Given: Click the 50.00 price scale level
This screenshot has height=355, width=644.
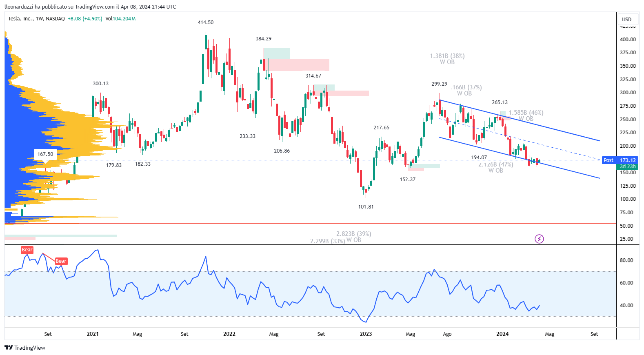Looking at the screenshot, I should [x=626, y=226].
